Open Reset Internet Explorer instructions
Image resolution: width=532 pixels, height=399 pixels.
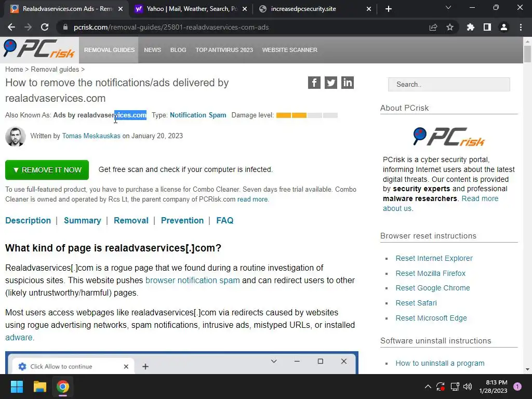click(434, 258)
